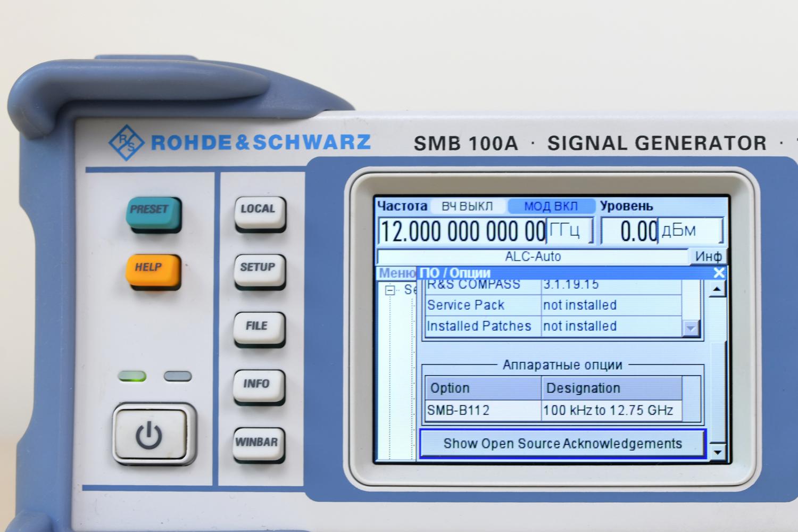Image resolution: width=798 pixels, height=532 pixels.
Task: Toggle the МОД ВКЛ modulation state
Action: coord(551,206)
